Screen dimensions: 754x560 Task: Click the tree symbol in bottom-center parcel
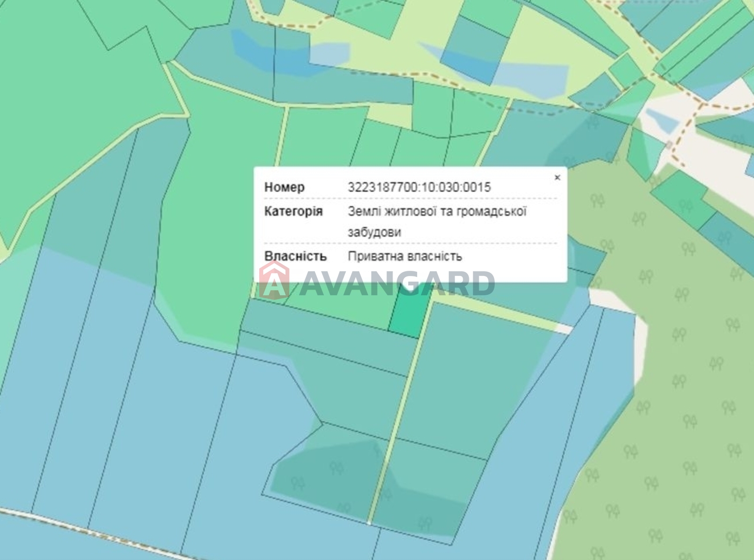coord(336,468)
